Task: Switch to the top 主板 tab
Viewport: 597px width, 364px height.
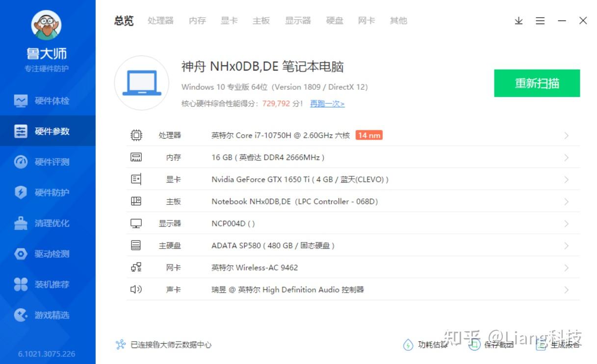Action: pos(261,21)
